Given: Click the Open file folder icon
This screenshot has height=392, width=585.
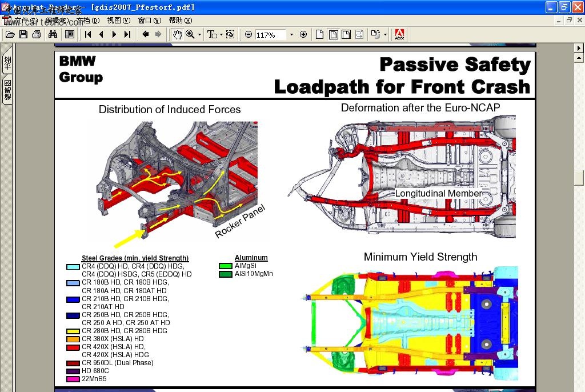Looking at the screenshot, I should [x=10, y=35].
